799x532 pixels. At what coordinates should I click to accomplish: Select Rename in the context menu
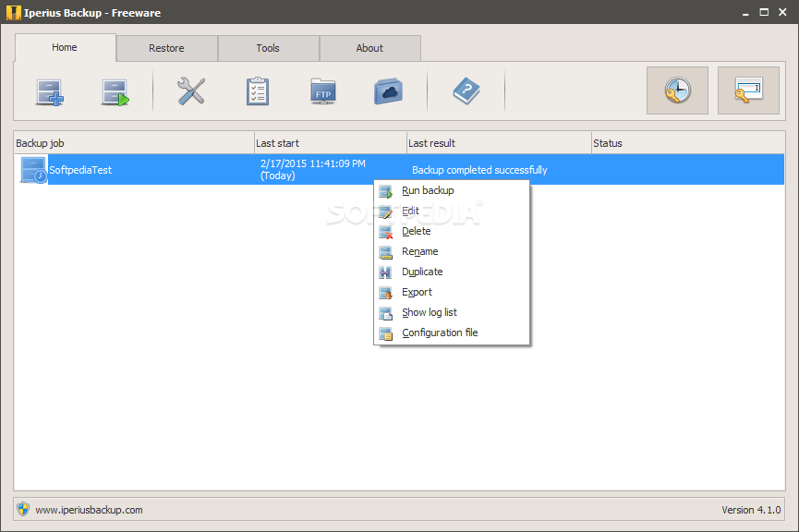[x=452, y=252]
